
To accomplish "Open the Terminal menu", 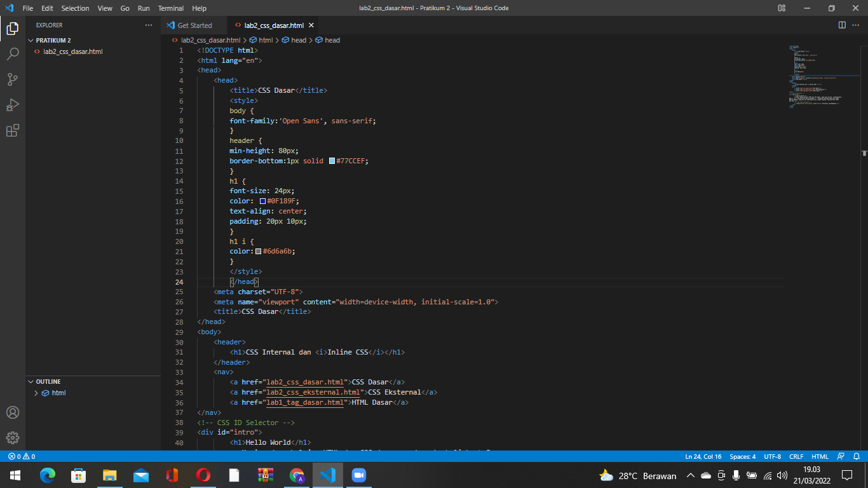I will pos(170,8).
